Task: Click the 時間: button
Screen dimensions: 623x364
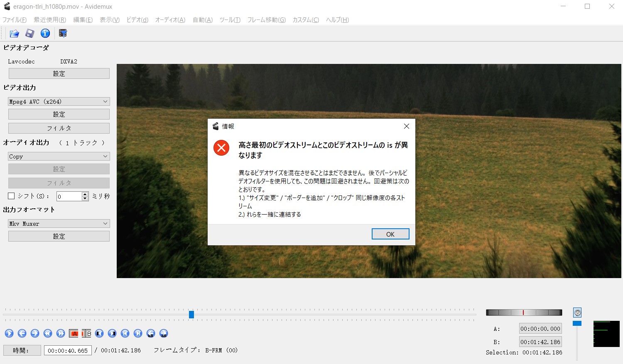Action: [22, 350]
